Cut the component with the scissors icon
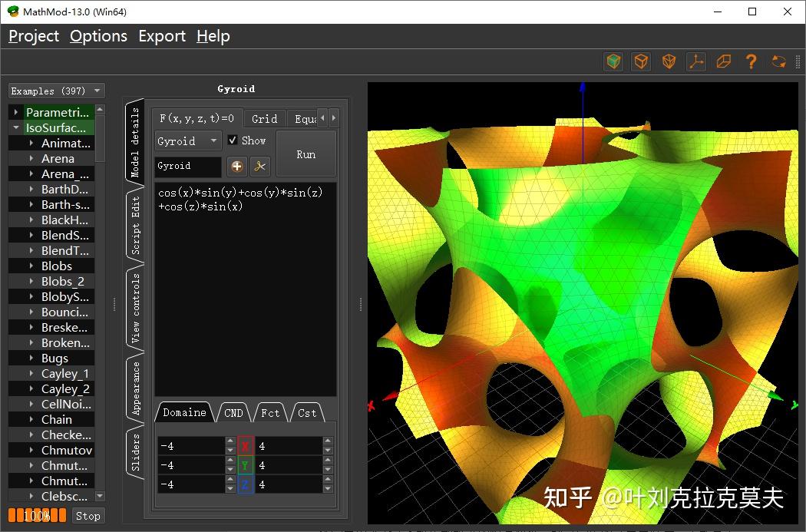The width and height of the screenshot is (806, 532). point(260,166)
